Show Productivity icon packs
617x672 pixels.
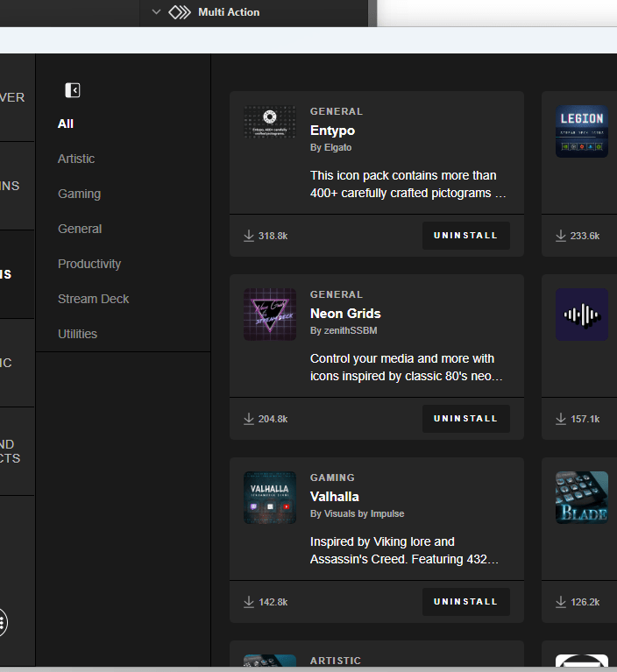(89, 264)
